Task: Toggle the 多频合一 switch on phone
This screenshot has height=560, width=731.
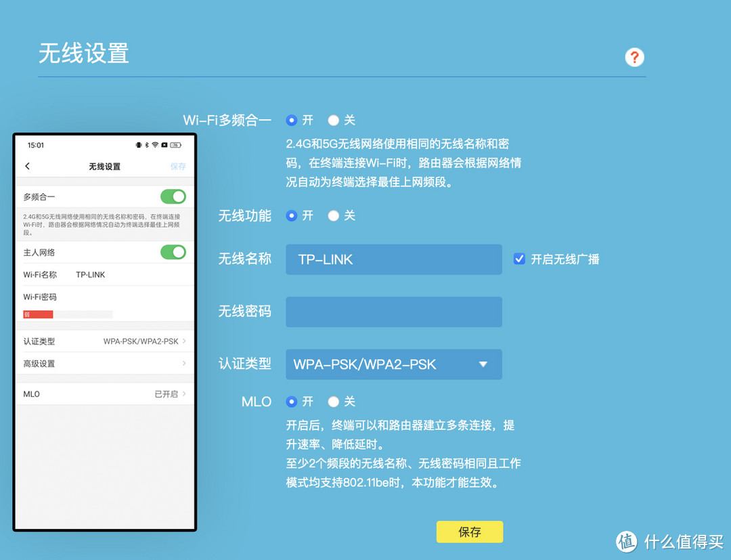Action: [x=173, y=197]
